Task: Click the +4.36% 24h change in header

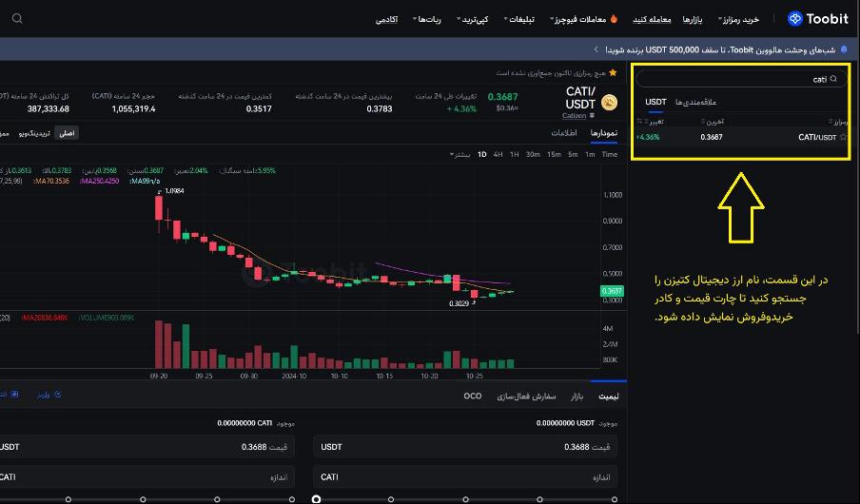Action: click(x=461, y=108)
